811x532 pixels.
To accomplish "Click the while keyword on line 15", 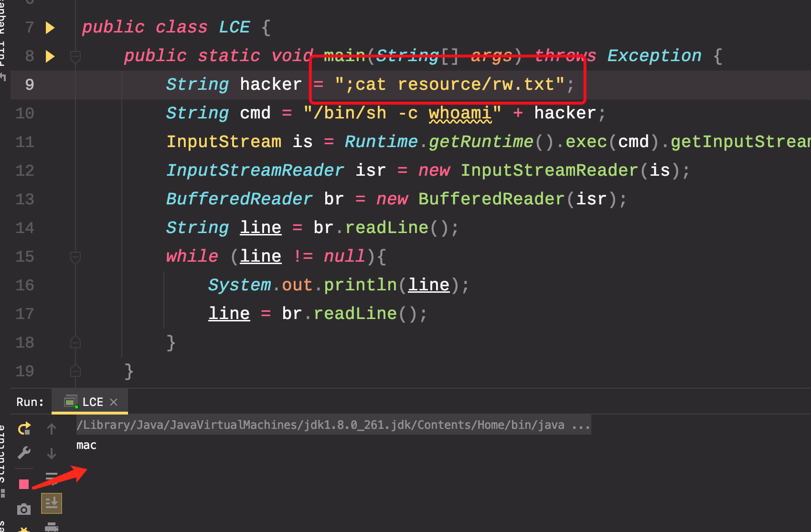I will (192, 256).
